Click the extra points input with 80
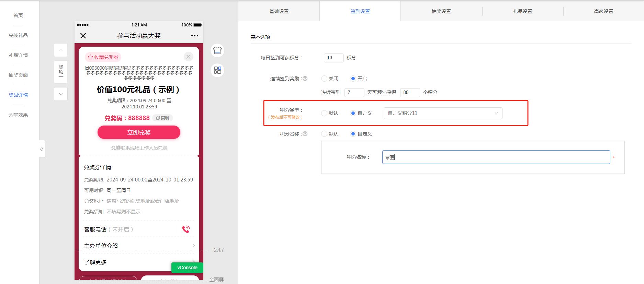Screen dimensions: 644x284 pyautogui.click(x=410, y=92)
